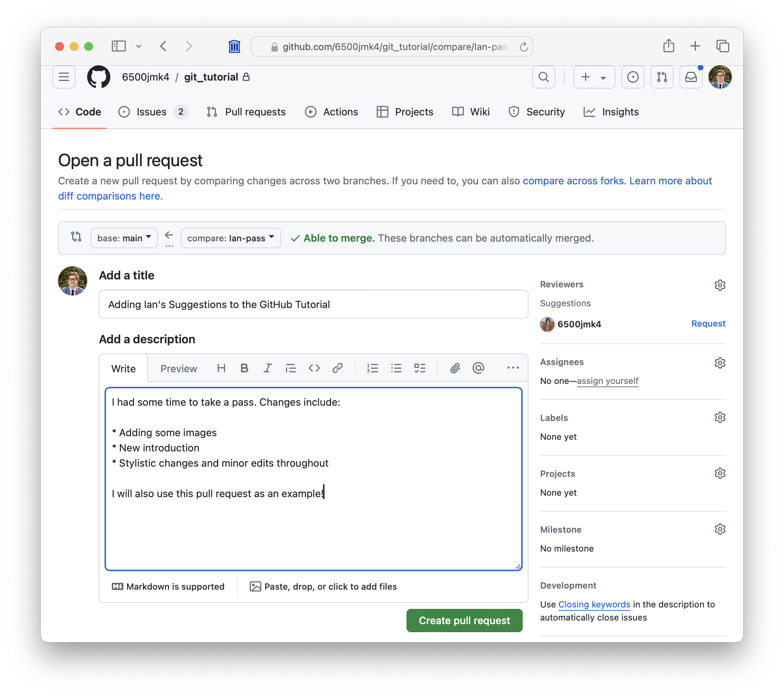Click the switch branches compare icon
This screenshot has height=696, width=784.
(x=76, y=237)
